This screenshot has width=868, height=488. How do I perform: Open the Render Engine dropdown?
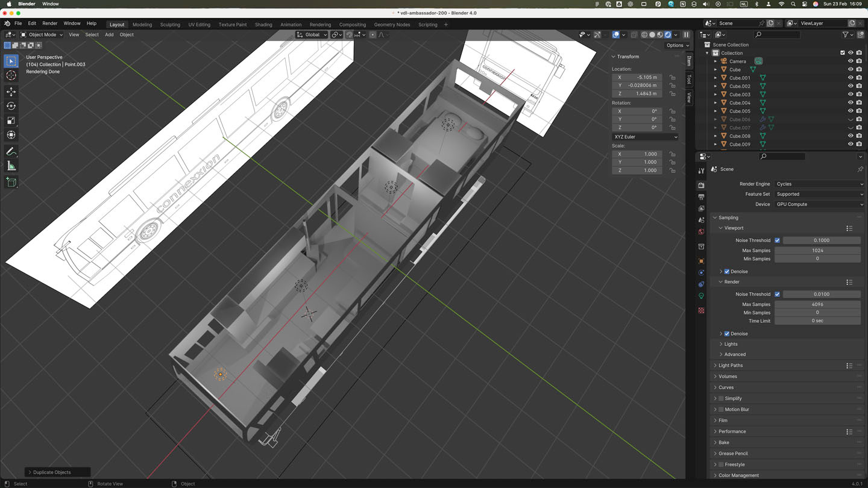click(x=819, y=184)
